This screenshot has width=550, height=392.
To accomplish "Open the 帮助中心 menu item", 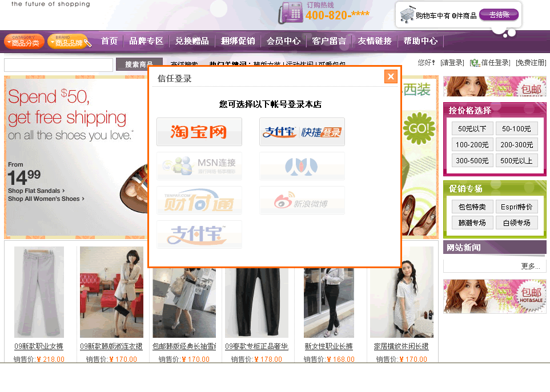I will pyautogui.click(x=420, y=41).
